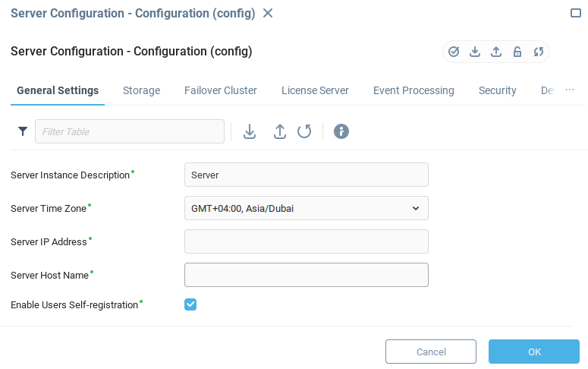The width and height of the screenshot is (588, 369).
Task: Click the open padlock icon
Action: 517,52
